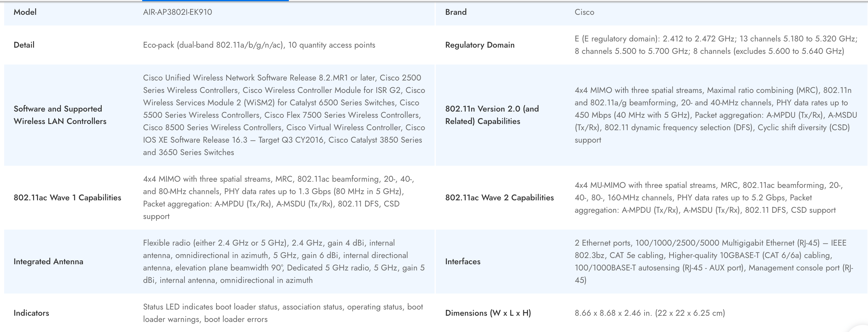
Task: Click the Interfaces row label
Action: 463,262
